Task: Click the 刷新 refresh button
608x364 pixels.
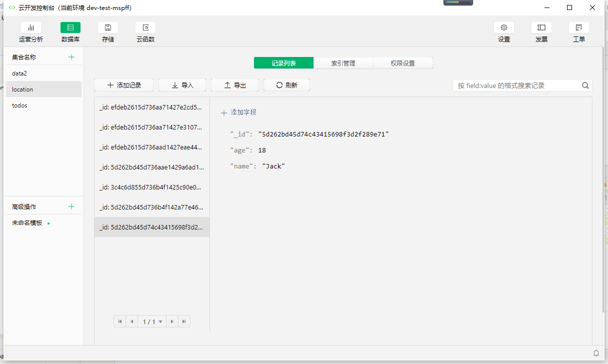Action: pos(286,85)
